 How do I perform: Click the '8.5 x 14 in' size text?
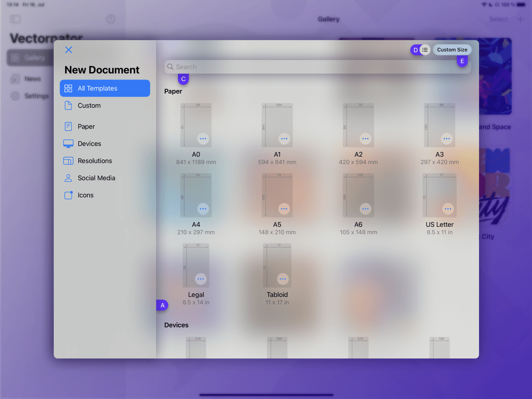click(x=196, y=302)
